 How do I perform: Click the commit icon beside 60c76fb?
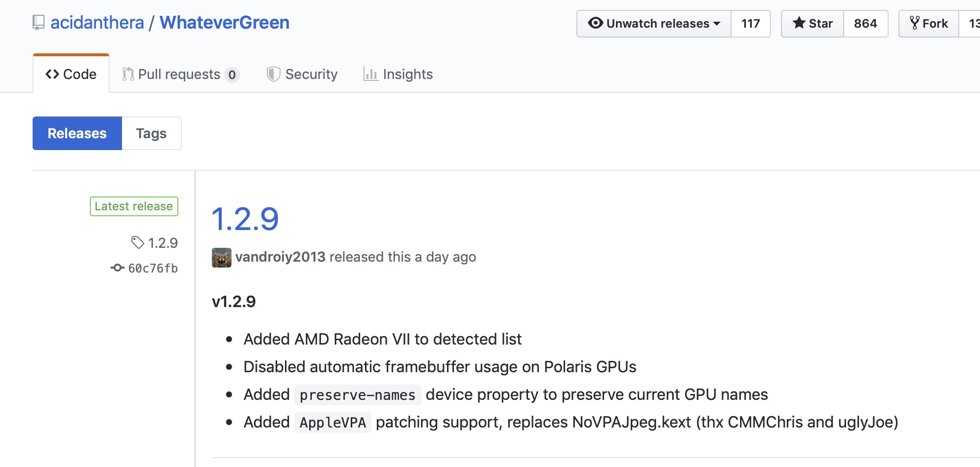(117, 268)
